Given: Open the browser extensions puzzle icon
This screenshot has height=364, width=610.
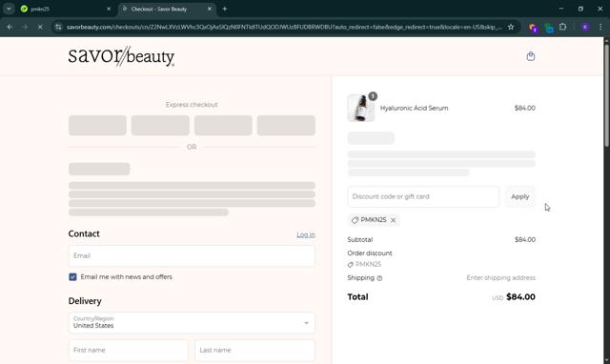Looking at the screenshot, I should coord(562,27).
